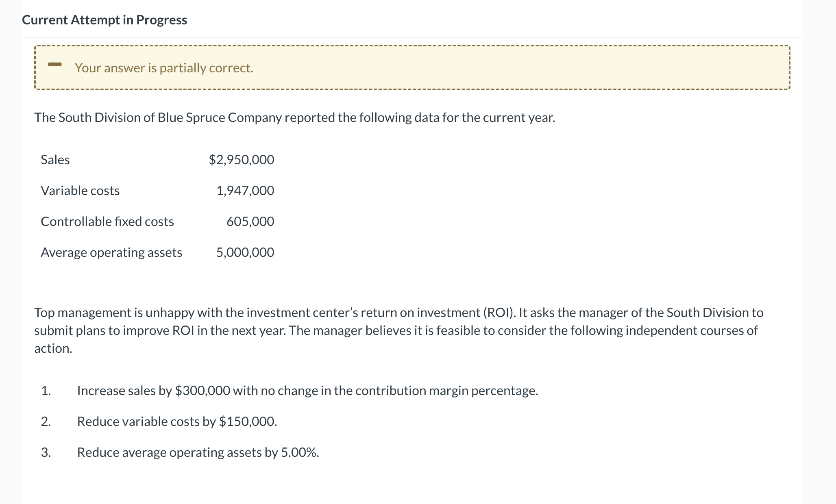Screen dimensions: 836x504
Task: Click the "Current Attempt in Progress" heading
Action: tap(104, 20)
